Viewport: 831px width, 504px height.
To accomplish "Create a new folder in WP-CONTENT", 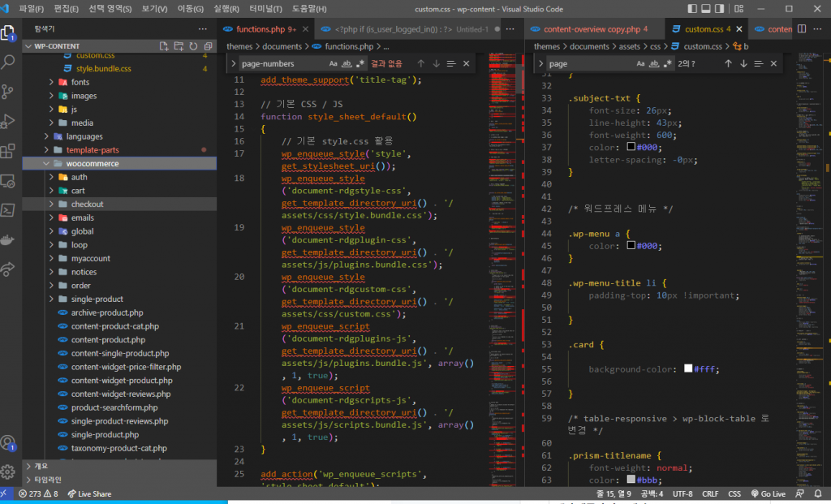I will (x=179, y=46).
